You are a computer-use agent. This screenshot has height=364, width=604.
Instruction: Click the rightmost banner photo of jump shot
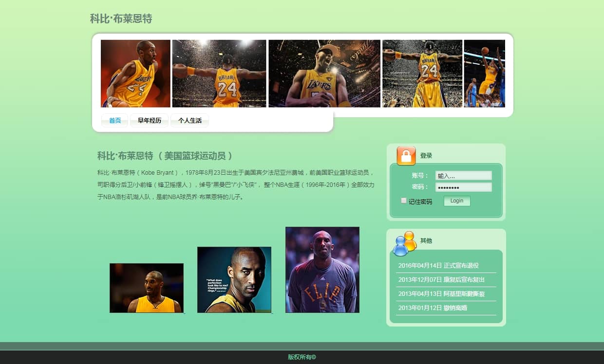point(484,73)
